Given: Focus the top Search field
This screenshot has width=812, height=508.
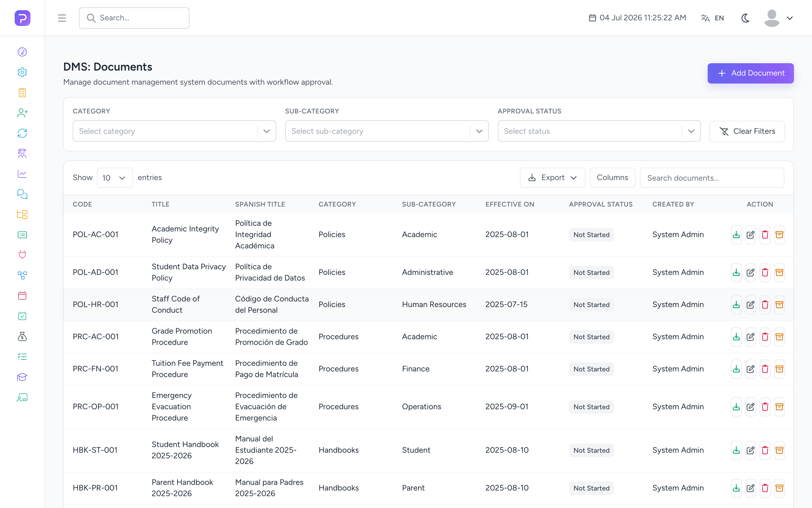Looking at the screenshot, I should coord(134,18).
